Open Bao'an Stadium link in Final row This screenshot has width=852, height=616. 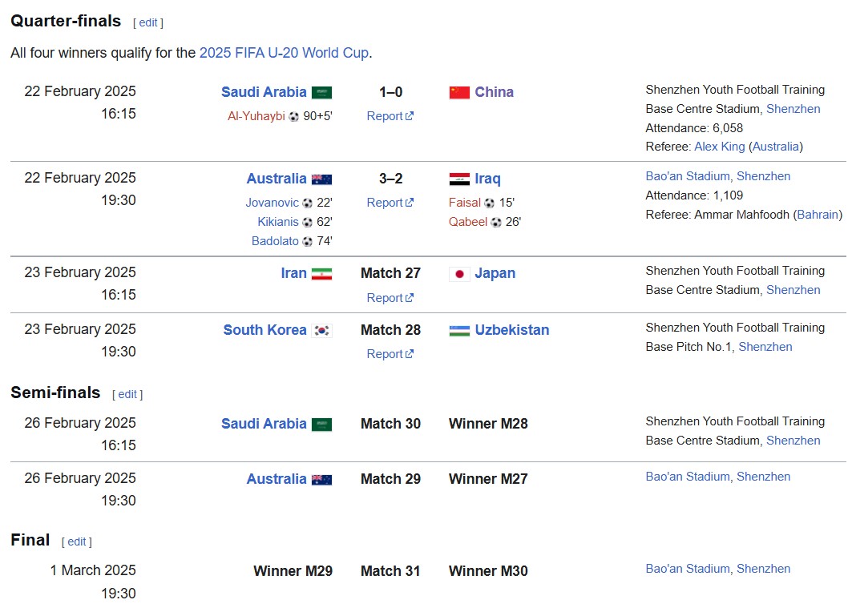pos(688,569)
